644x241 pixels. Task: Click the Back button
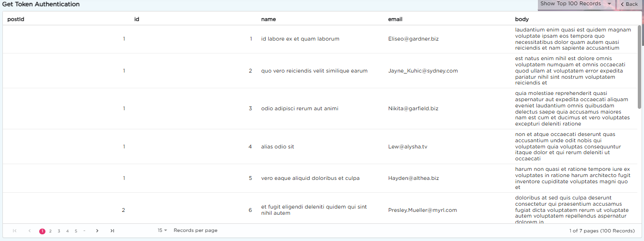click(x=629, y=4)
